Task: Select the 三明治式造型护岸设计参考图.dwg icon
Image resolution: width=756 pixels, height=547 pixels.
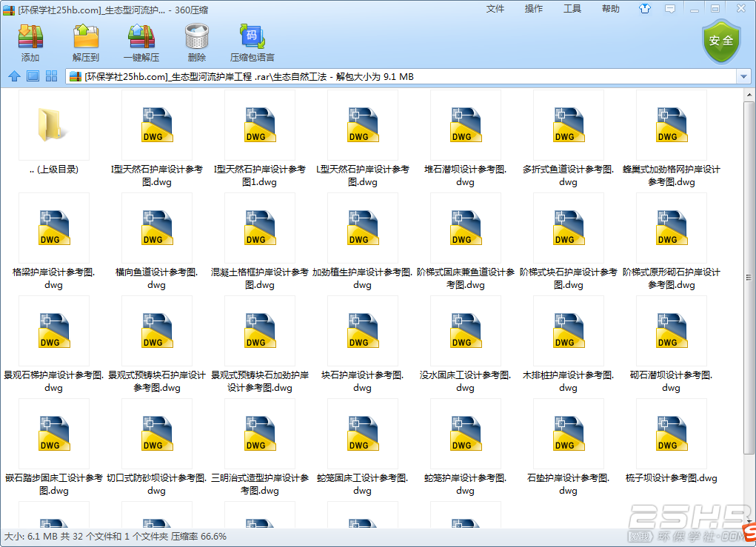Action: pyautogui.click(x=260, y=434)
